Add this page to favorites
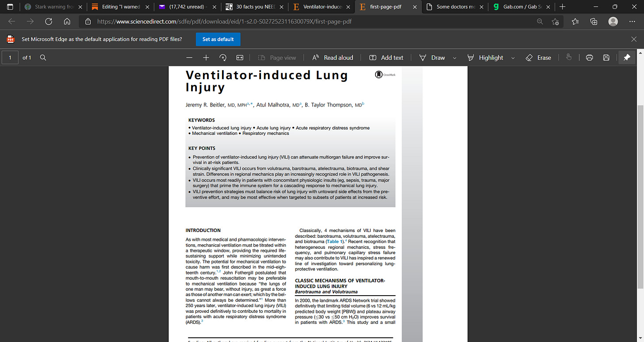Viewport: 644px width, 342px height. click(556, 21)
